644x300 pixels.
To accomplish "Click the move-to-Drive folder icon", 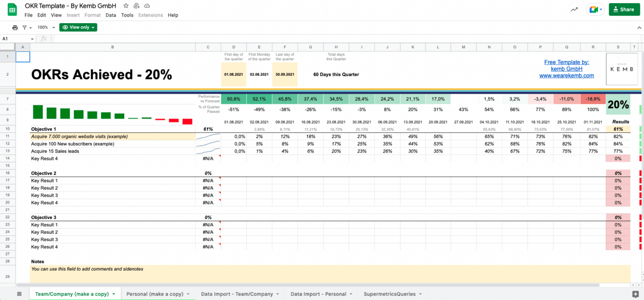I will [137, 6].
